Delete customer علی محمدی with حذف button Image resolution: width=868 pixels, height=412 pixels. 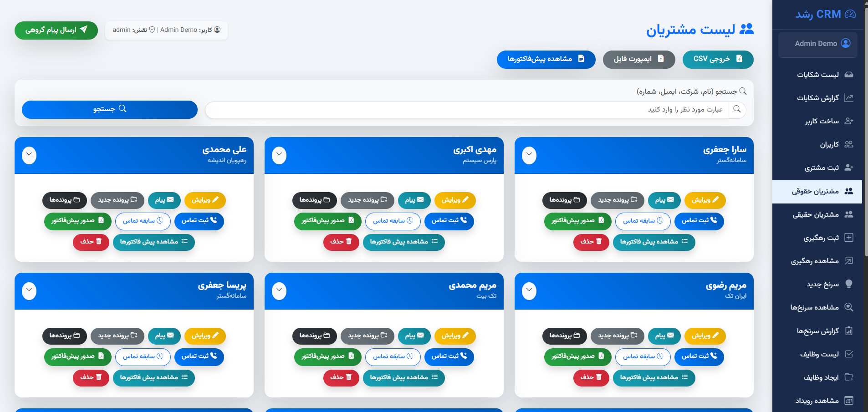pos(91,242)
